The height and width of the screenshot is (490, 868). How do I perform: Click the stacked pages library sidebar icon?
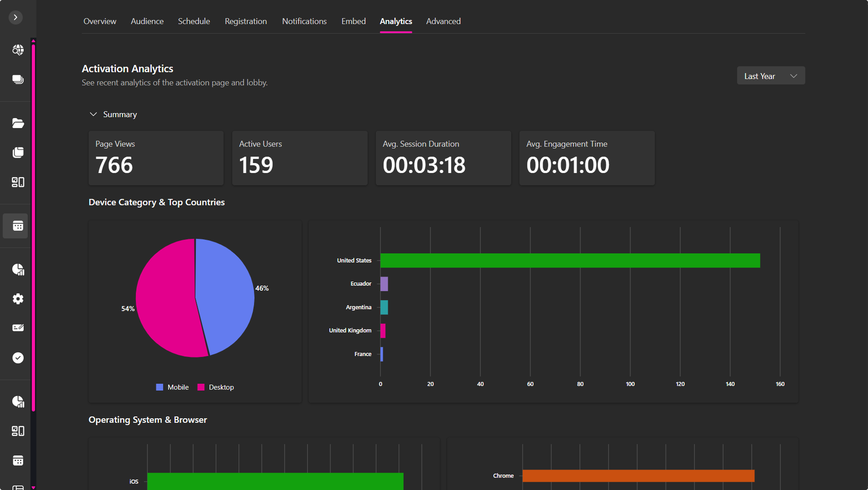(18, 153)
